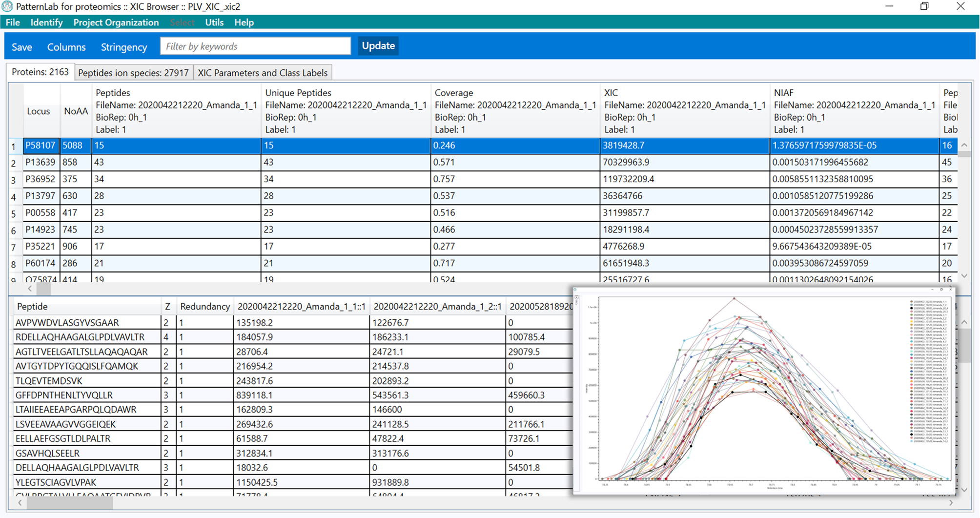The height and width of the screenshot is (518, 980).
Task: Click the 2020042212220_Amanda_1_1::1 column header
Action: click(302, 307)
